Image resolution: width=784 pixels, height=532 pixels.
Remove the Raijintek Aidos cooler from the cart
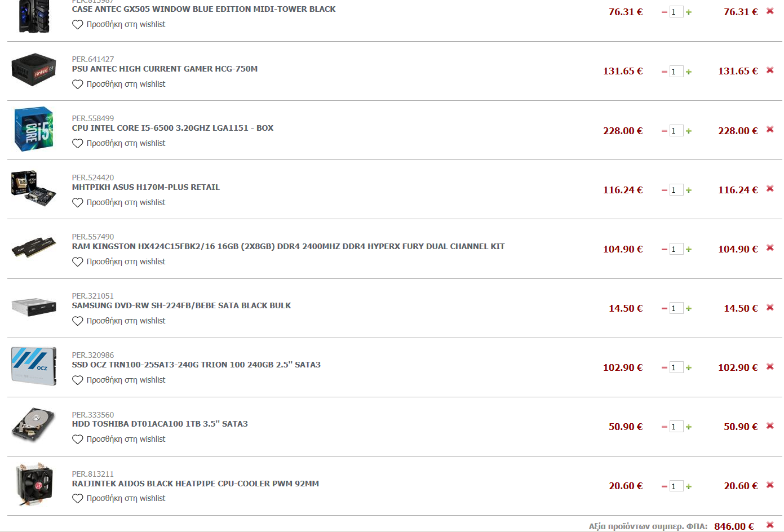770,485
